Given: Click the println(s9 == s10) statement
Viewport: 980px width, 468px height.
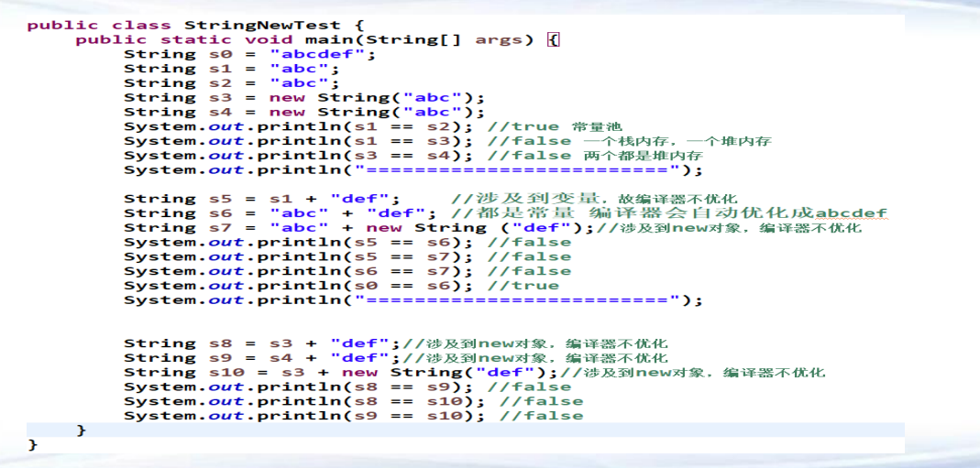Looking at the screenshot, I should coord(304,416).
